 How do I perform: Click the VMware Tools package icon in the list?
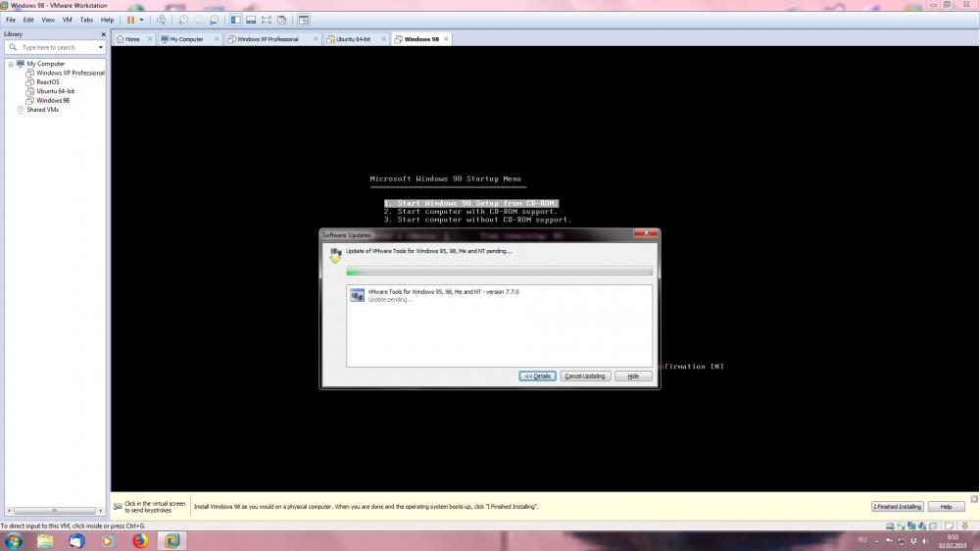point(357,295)
